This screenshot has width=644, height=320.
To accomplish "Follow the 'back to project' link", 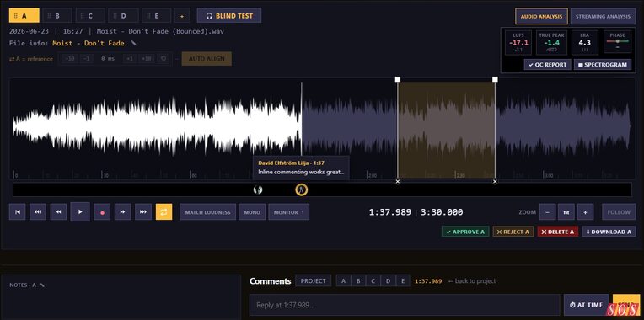I will 471,281.
